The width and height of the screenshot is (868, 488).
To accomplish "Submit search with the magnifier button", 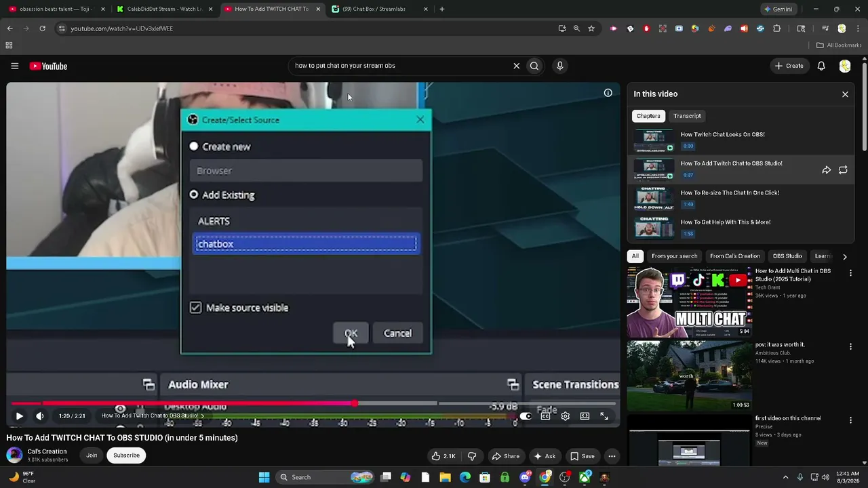I will (x=534, y=66).
